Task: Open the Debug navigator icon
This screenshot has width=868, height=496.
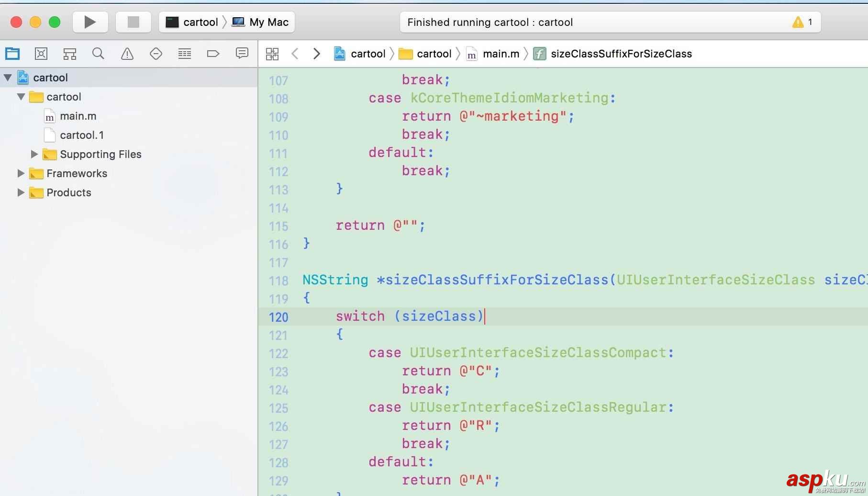Action: [x=185, y=54]
